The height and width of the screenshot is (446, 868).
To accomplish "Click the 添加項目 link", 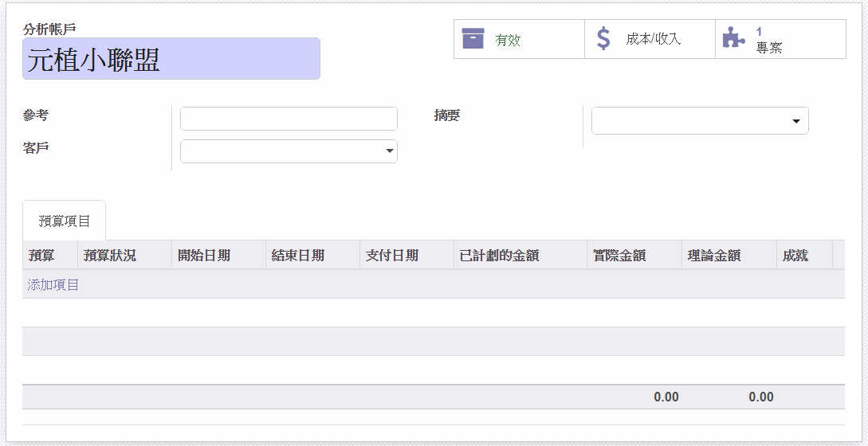I will (53, 284).
